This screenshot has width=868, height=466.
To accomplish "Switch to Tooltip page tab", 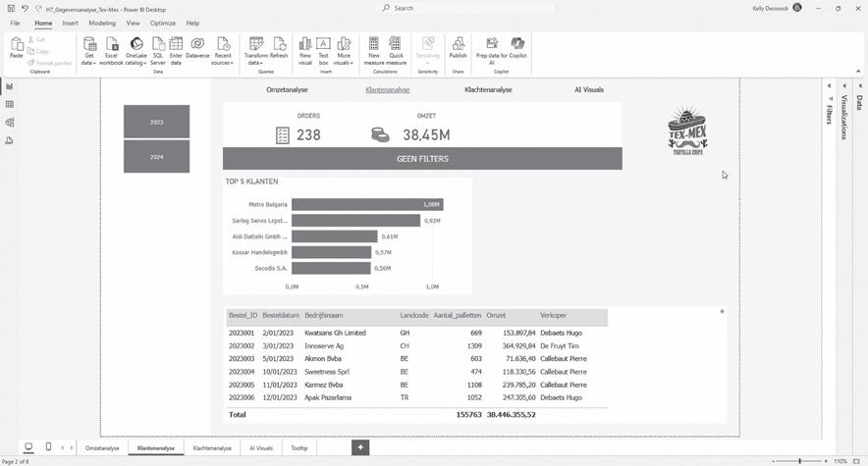I will pos(299,447).
